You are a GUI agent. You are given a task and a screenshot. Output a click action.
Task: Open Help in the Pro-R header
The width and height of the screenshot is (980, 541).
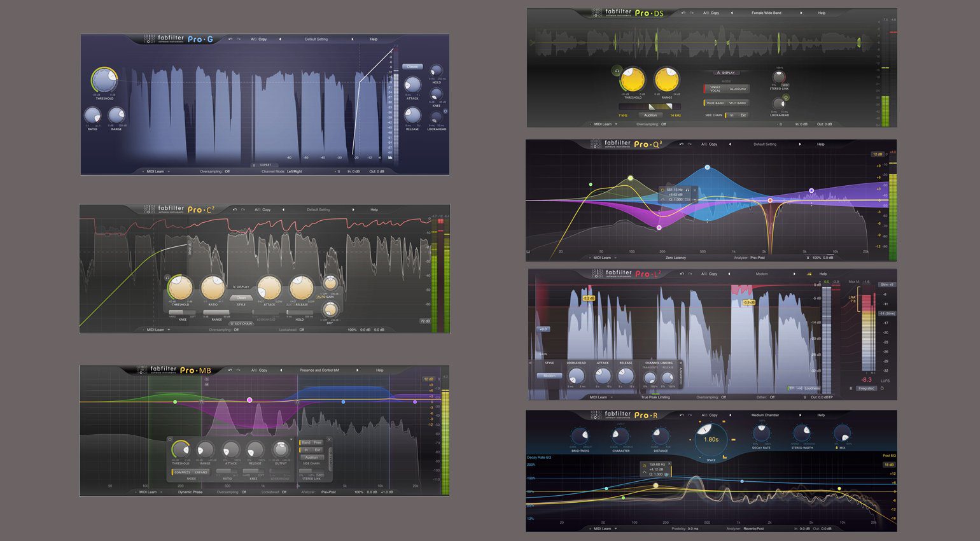821,414
